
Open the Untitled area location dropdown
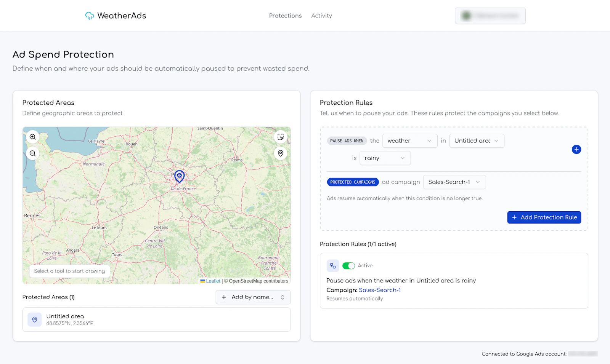(x=477, y=141)
